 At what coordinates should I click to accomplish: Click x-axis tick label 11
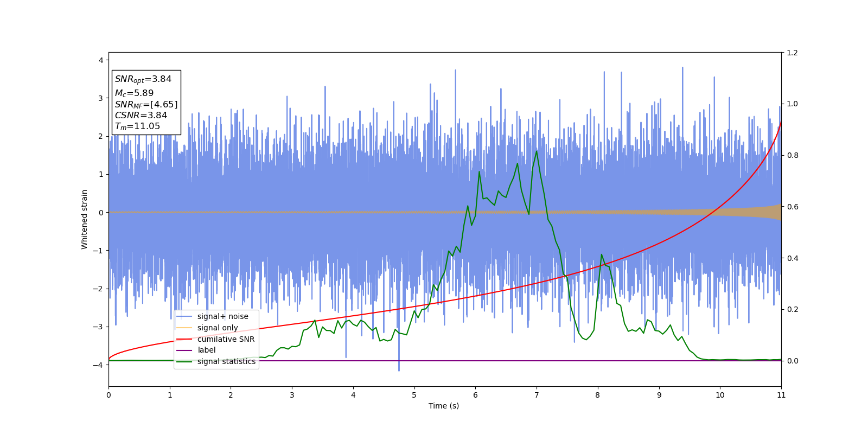[x=781, y=395]
